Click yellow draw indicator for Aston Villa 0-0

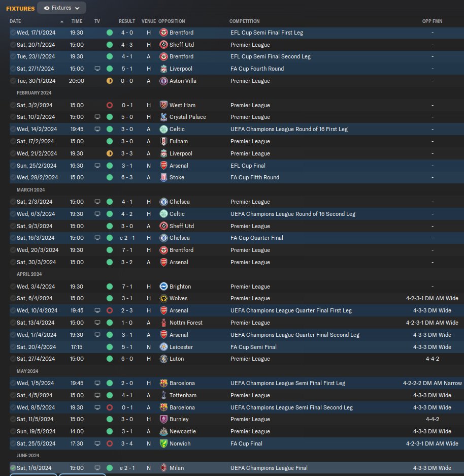(110, 81)
